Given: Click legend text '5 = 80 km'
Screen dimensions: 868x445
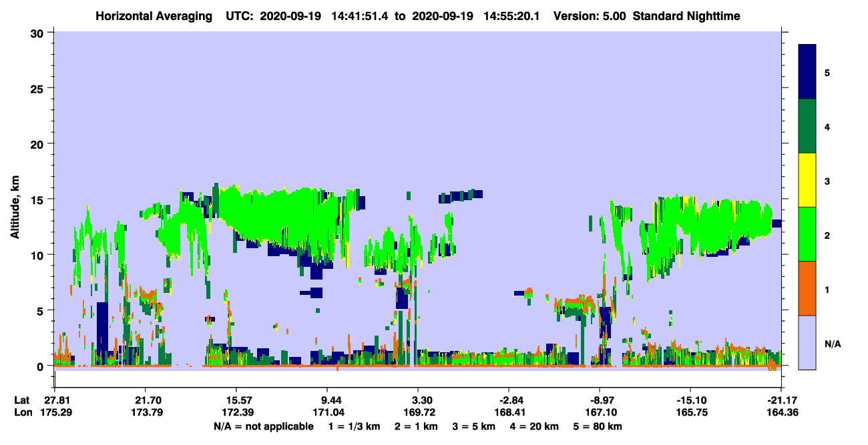Looking at the screenshot, I should coord(598,426).
